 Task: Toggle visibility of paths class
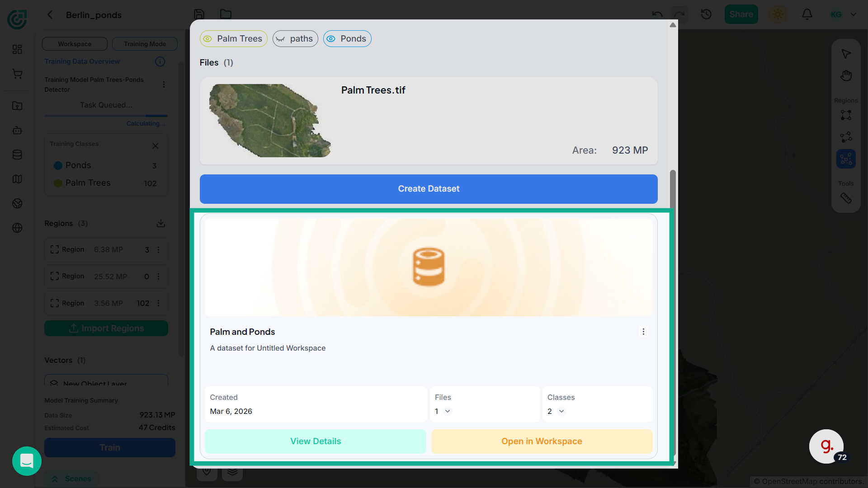click(280, 39)
